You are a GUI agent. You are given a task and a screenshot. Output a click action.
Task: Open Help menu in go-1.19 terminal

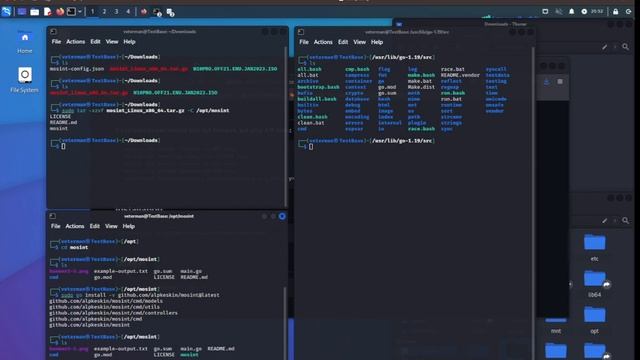377,42
